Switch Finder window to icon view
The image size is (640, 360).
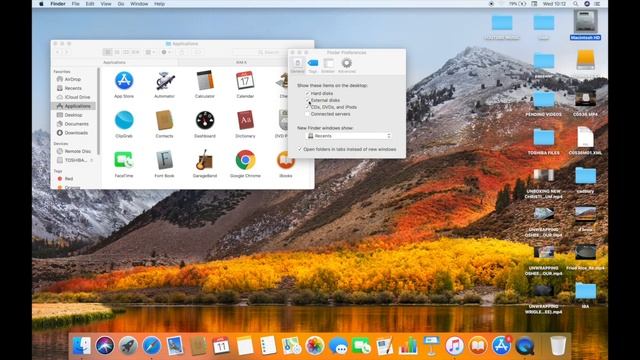coord(108,52)
